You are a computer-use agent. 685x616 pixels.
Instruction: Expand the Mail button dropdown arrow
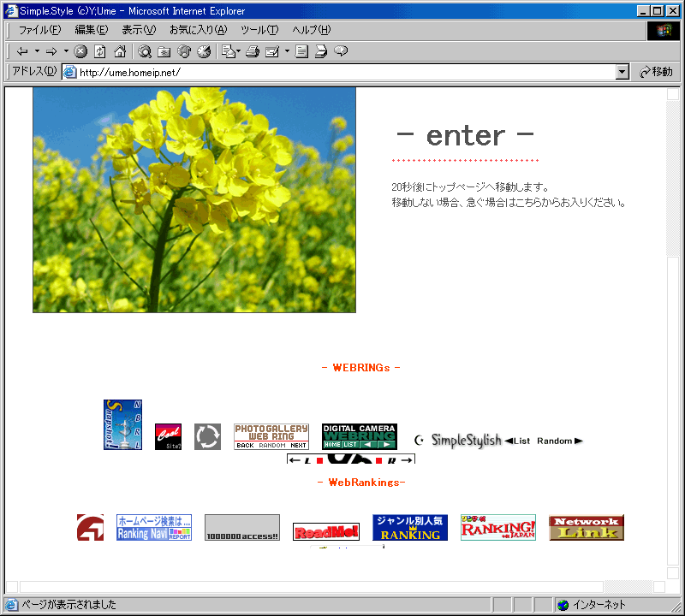pyautogui.click(x=239, y=51)
